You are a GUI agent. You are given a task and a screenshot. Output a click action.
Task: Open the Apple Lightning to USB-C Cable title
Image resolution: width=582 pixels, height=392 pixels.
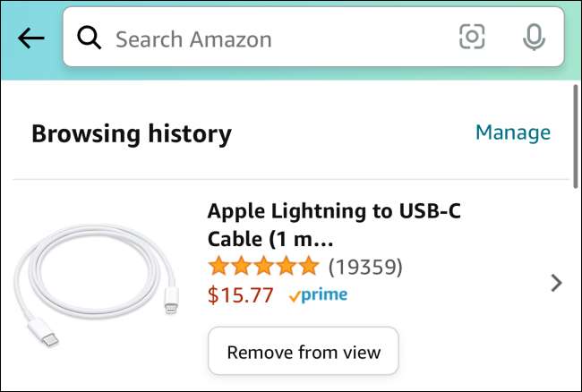pyautogui.click(x=334, y=224)
